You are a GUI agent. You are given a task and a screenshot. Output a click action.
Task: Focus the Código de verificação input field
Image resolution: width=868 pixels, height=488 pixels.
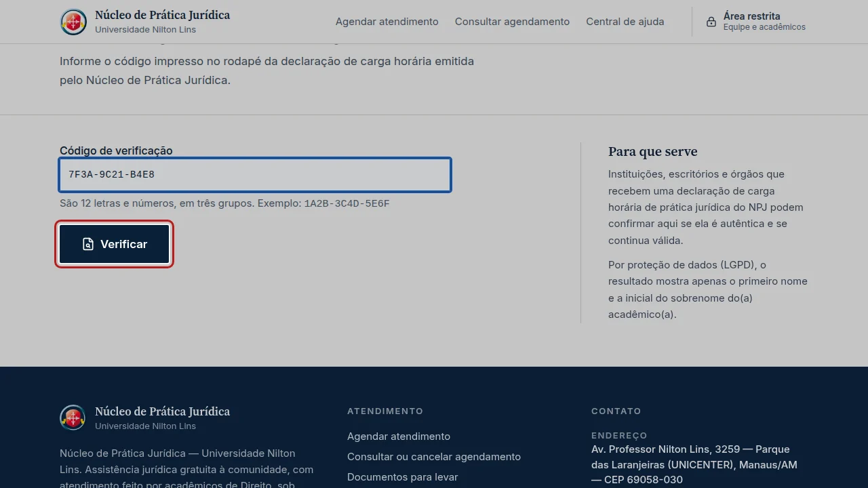[255, 175]
